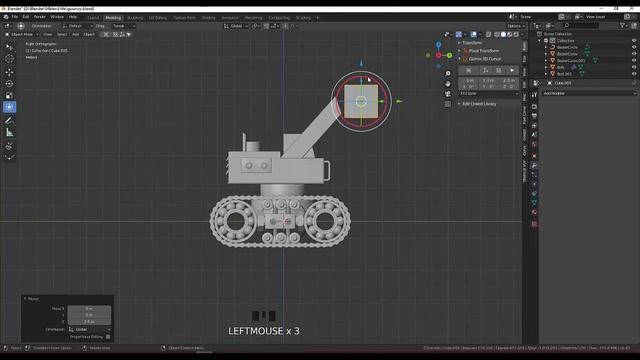Viewport: 640px width, 360px height.
Task: Toggle viewport overlays button
Action: coord(473,35)
